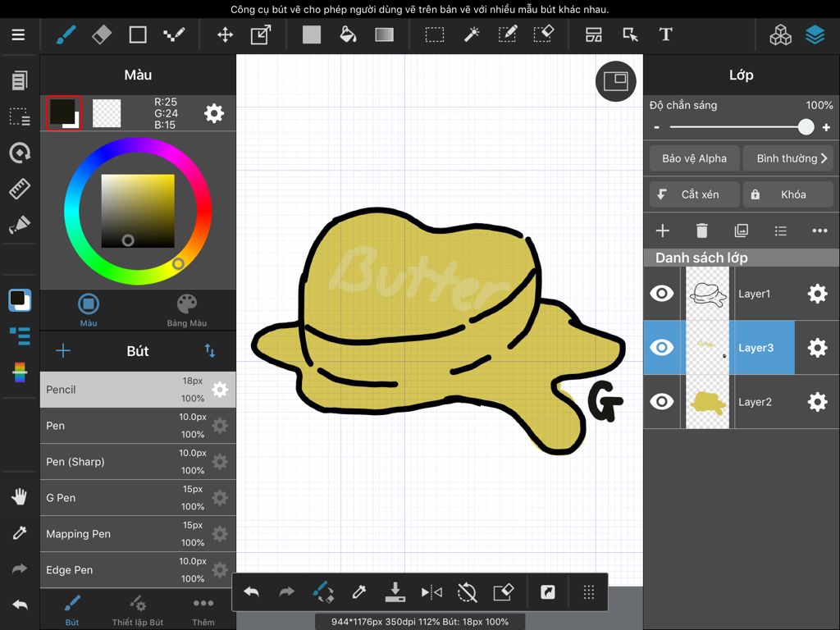Open Layer2 settings gear
The width and height of the screenshot is (840, 630).
point(818,402)
